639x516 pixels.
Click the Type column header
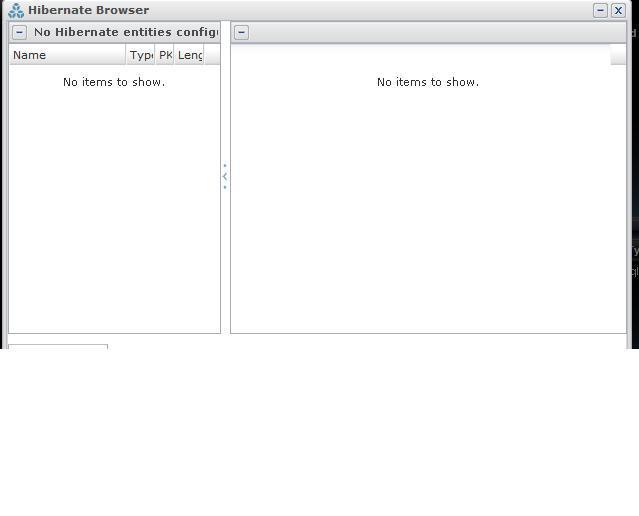coord(140,55)
